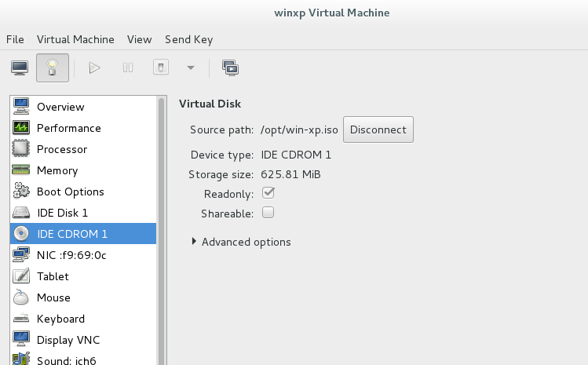Toggle the Readonly checkbox
Screen dimensions: 588x365
pyautogui.click(x=268, y=193)
